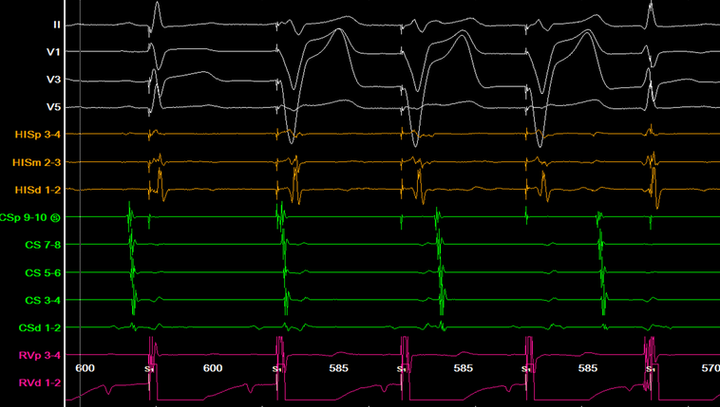Choose the CSd 1-2 channel label

(39, 328)
